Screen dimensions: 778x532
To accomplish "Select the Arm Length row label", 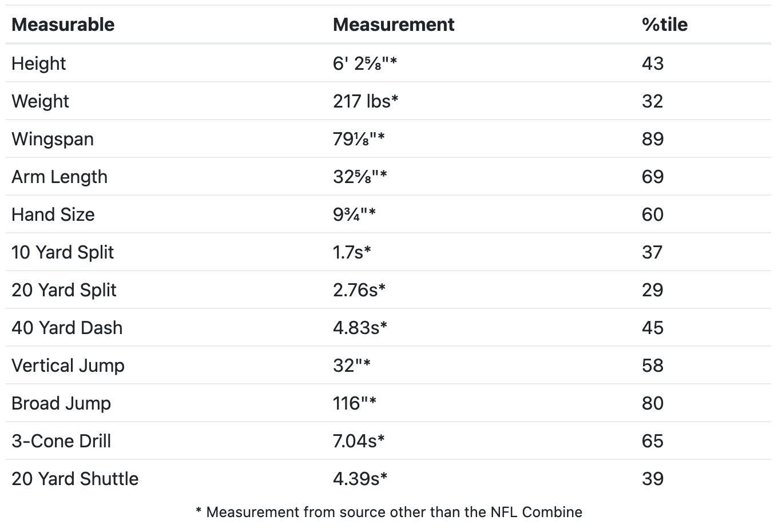I will click(x=59, y=177).
